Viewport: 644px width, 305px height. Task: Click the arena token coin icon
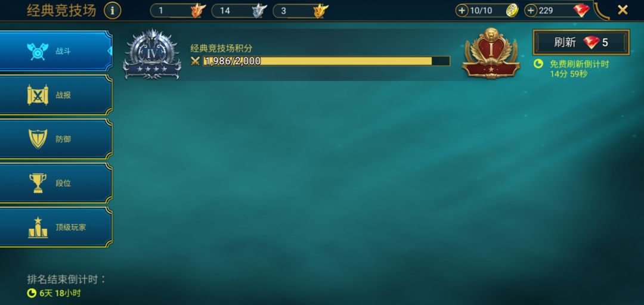click(512, 11)
